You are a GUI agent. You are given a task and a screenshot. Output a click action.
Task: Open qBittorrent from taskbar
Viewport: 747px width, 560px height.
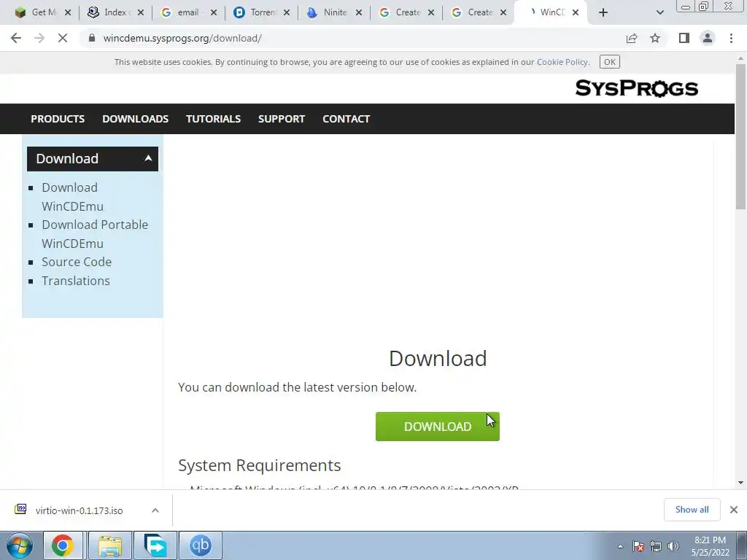pyautogui.click(x=201, y=545)
